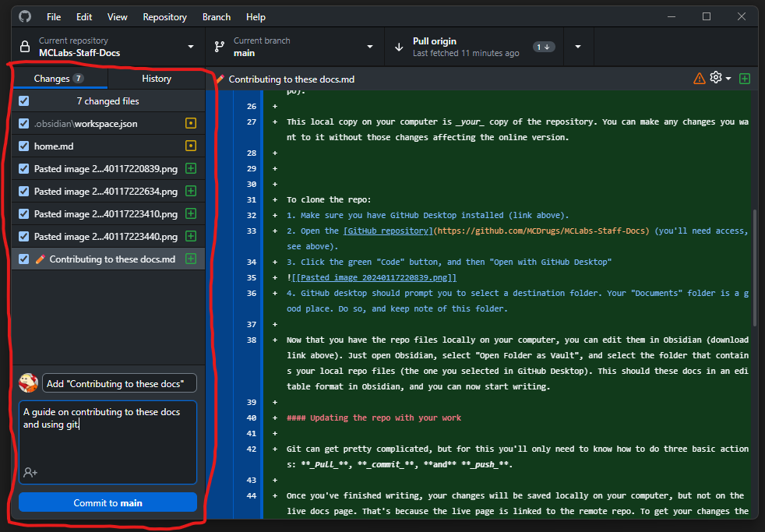The width and height of the screenshot is (765, 532).
Task: Open diff settings gear icon
Action: pos(716,78)
